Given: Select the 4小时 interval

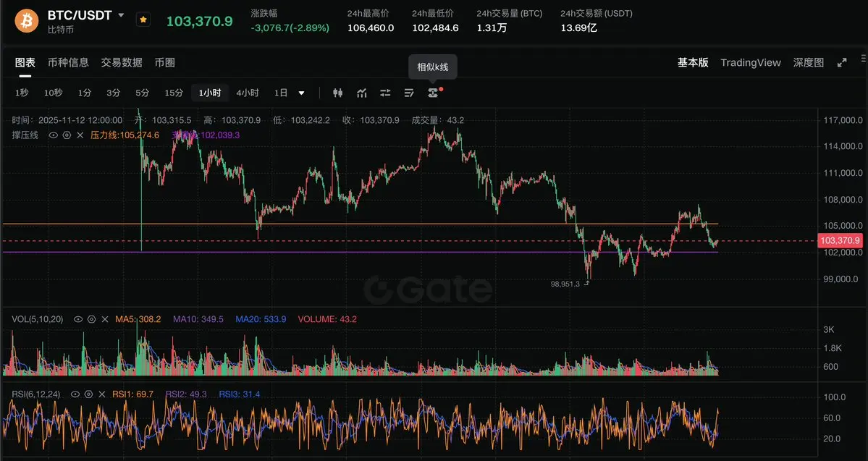Looking at the screenshot, I should pos(248,93).
